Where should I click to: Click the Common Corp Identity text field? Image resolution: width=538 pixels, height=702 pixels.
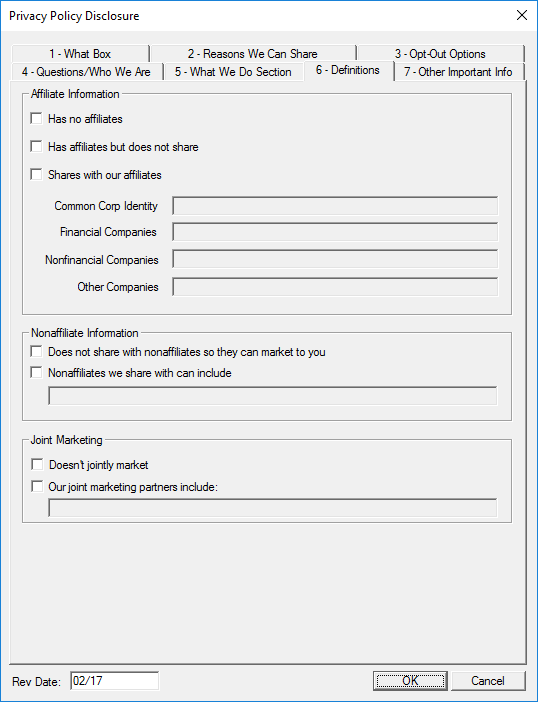(x=335, y=206)
